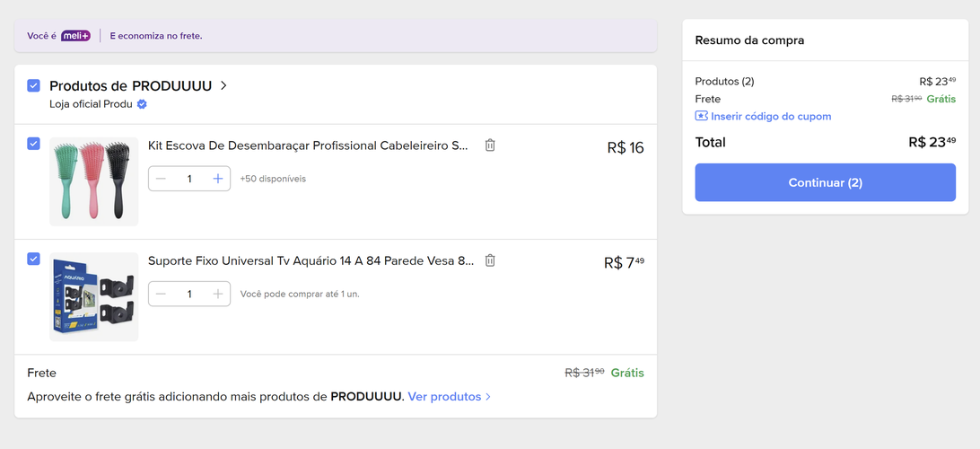This screenshot has height=449, width=980.
Task: Click E economiza no frete banner text
Action: point(156,36)
